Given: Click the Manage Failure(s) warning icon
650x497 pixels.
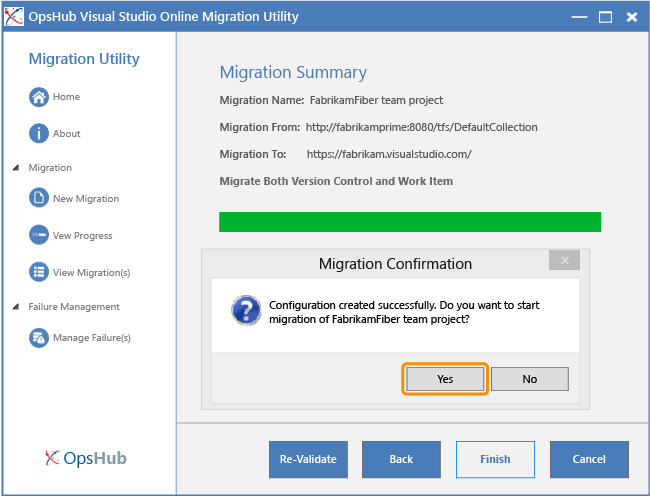Looking at the screenshot, I should (x=39, y=337).
